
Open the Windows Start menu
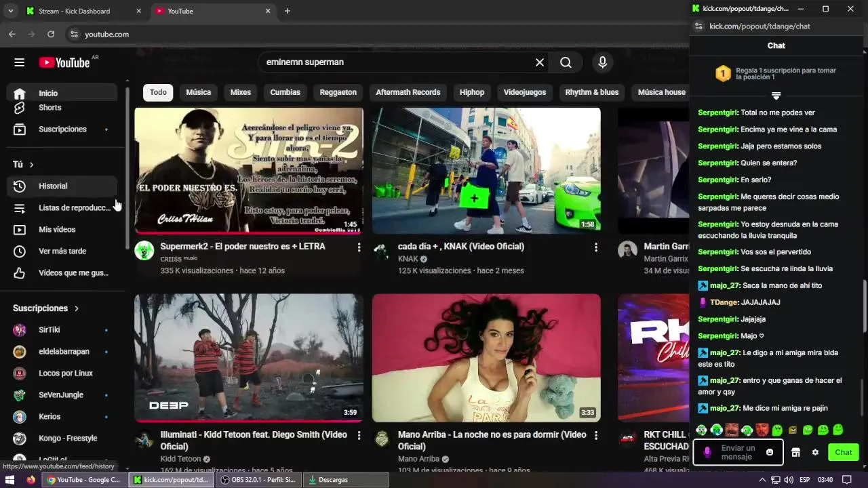click(x=11, y=480)
